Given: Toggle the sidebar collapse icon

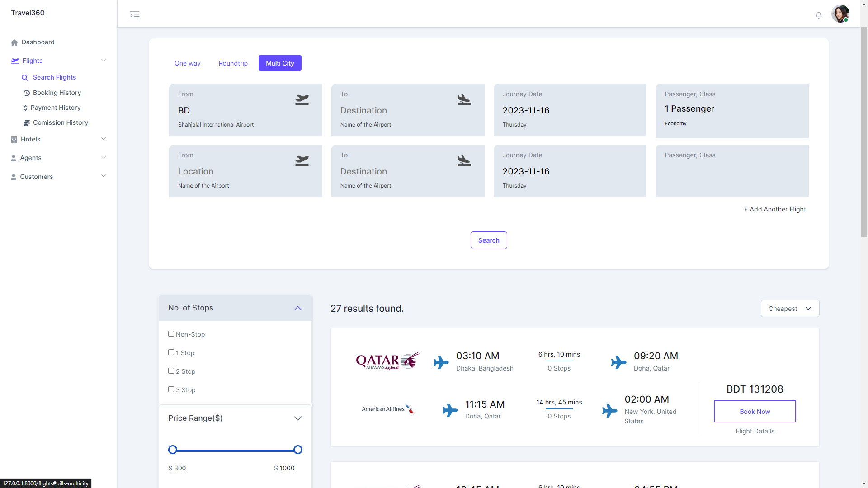Looking at the screenshot, I should 135,15.
